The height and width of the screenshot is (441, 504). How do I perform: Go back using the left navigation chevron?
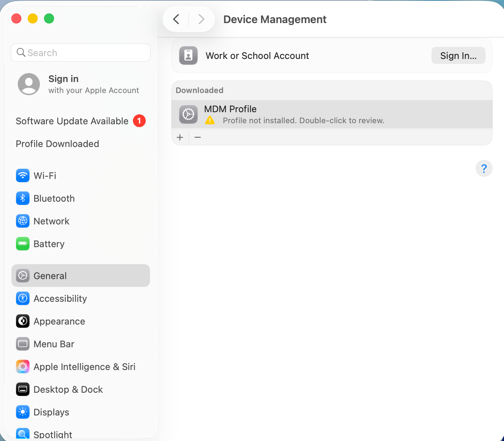pyautogui.click(x=176, y=19)
